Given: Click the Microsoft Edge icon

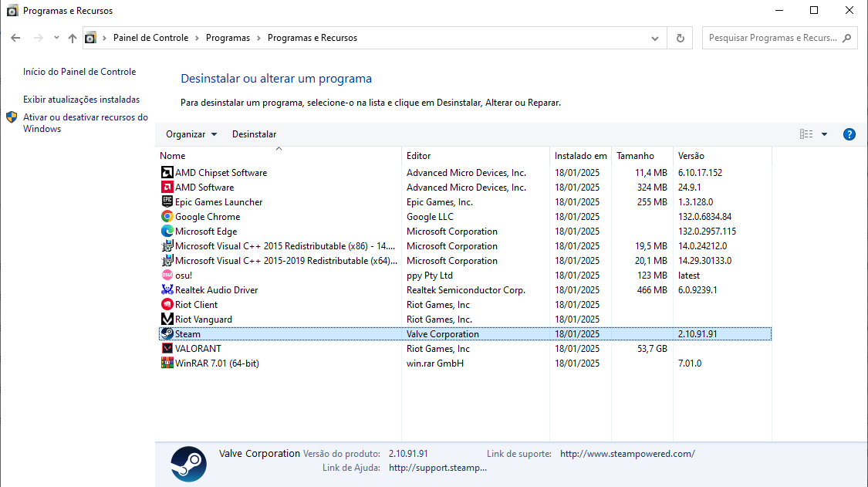Looking at the screenshot, I should [x=167, y=231].
